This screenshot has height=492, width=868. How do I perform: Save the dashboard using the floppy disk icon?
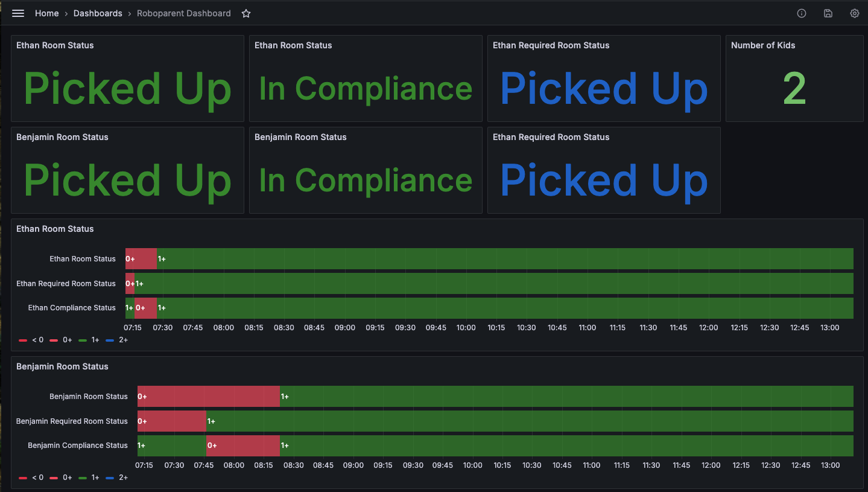828,13
